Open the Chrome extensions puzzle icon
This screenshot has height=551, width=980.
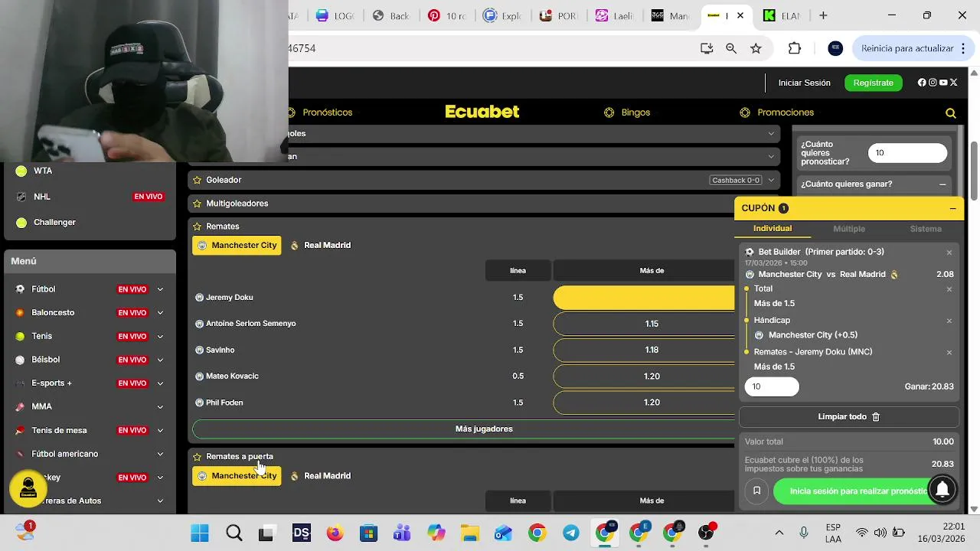click(795, 48)
